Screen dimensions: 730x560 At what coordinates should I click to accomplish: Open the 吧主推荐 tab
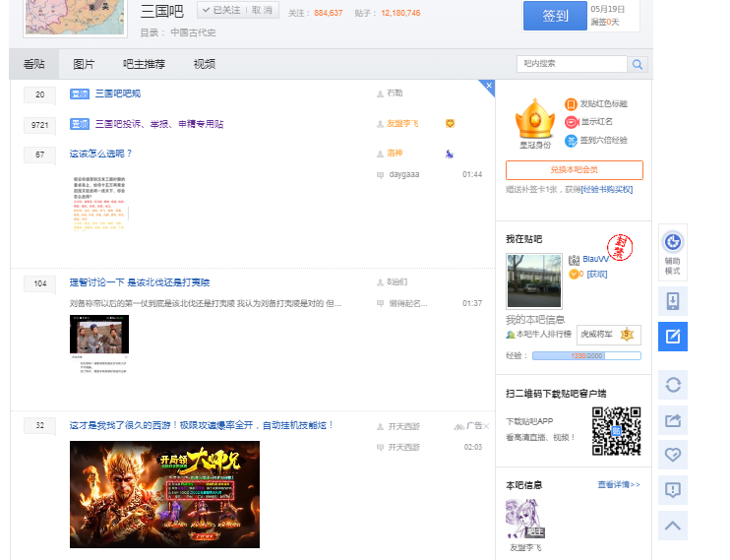(x=144, y=64)
